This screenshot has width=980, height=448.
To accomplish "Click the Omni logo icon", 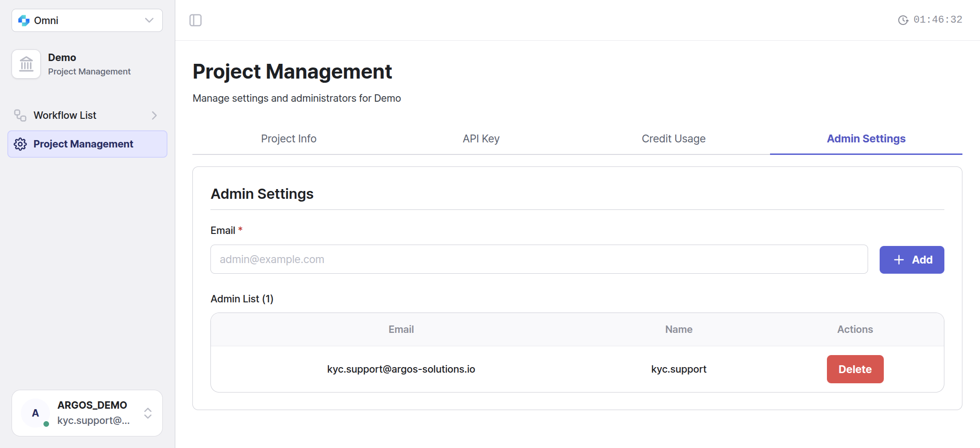I will click(x=24, y=20).
